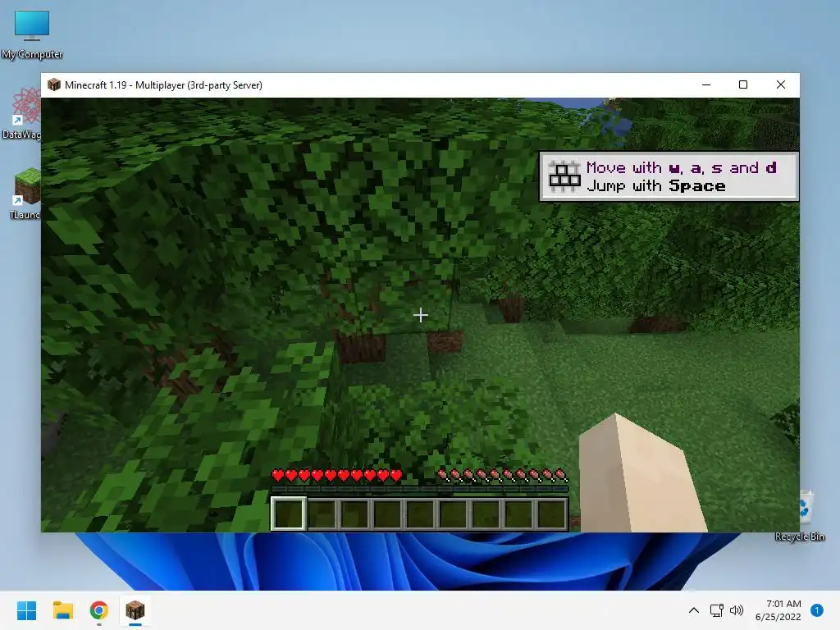
Task: Click the keyboard keys icon in tutorial hint
Action: point(564,176)
